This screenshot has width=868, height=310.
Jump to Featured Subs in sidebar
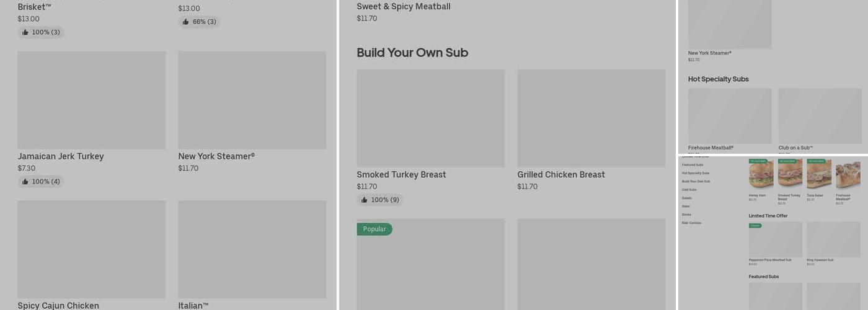(x=693, y=165)
